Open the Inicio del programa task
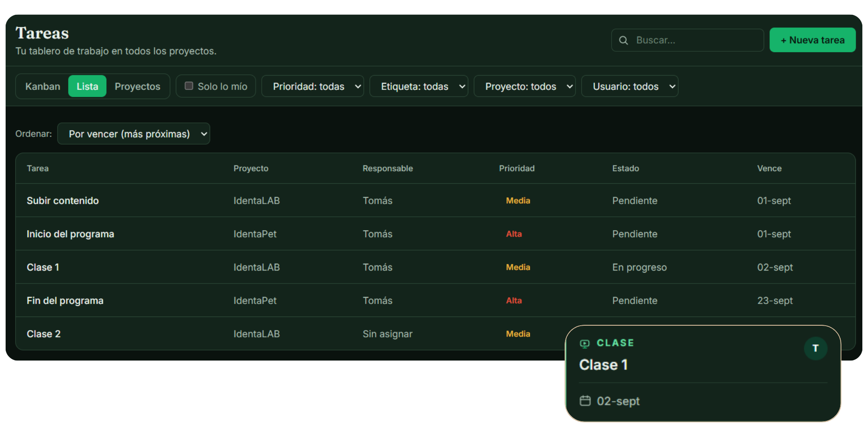Screen dimensions: 868x446 (x=435, y=234)
